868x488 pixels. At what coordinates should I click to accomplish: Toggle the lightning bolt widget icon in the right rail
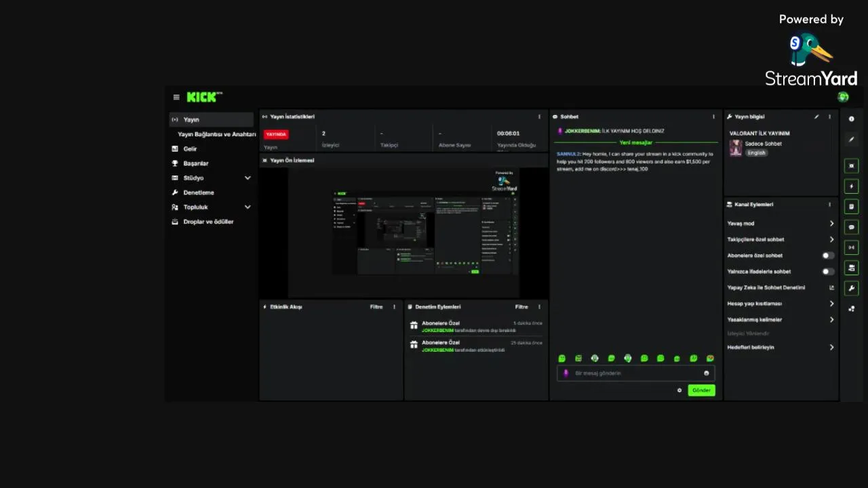pos(852,186)
